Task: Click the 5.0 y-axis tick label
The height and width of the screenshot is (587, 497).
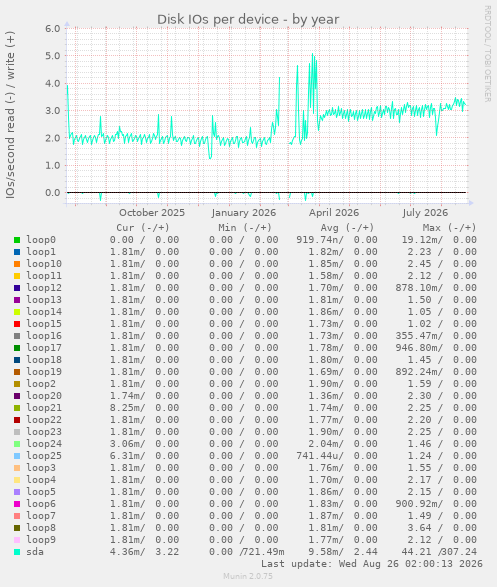Action: (53, 56)
